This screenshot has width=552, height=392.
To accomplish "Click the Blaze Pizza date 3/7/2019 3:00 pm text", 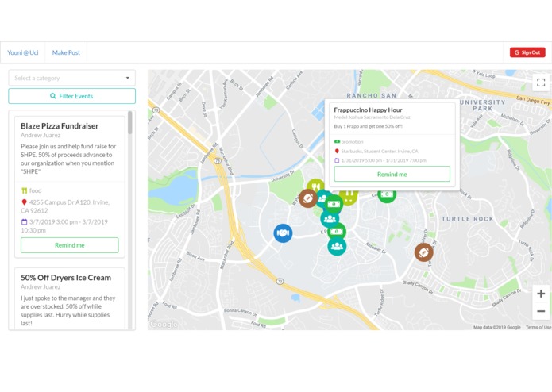I will (x=64, y=226).
